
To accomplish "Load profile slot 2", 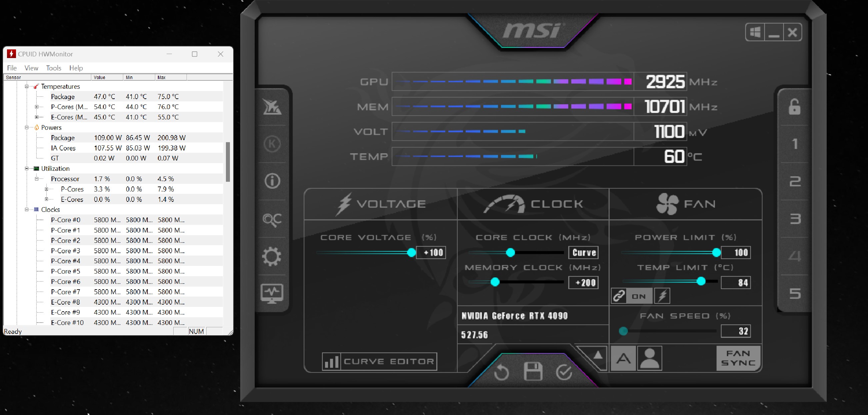I will (795, 181).
